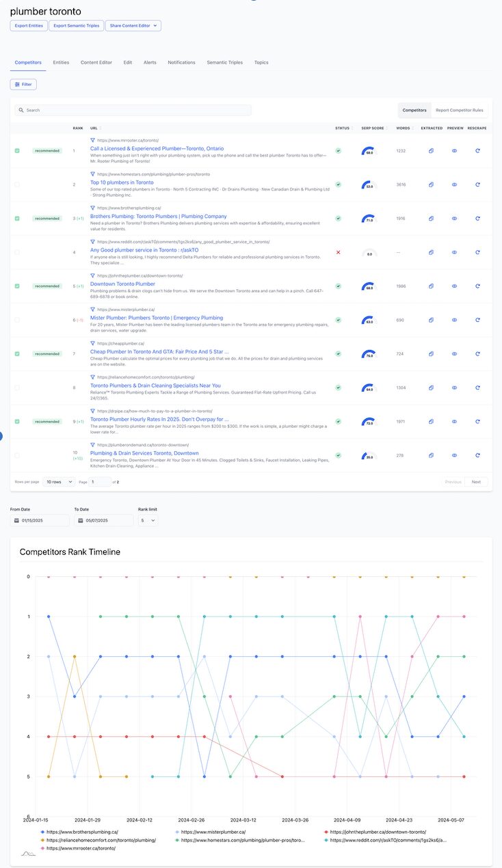Uncheck the recommended Mr. Rooter competitor row

click(x=16, y=151)
